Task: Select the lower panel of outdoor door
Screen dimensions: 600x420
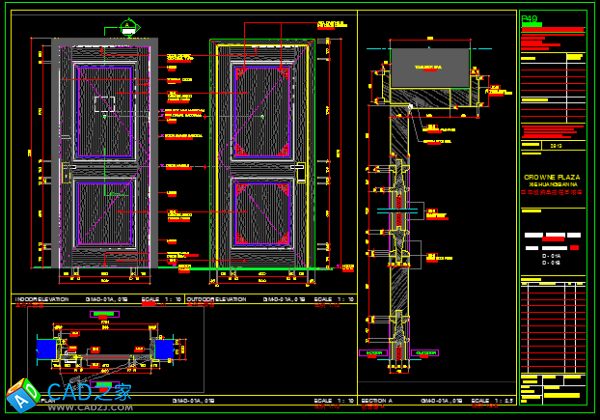Action: coord(261,215)
